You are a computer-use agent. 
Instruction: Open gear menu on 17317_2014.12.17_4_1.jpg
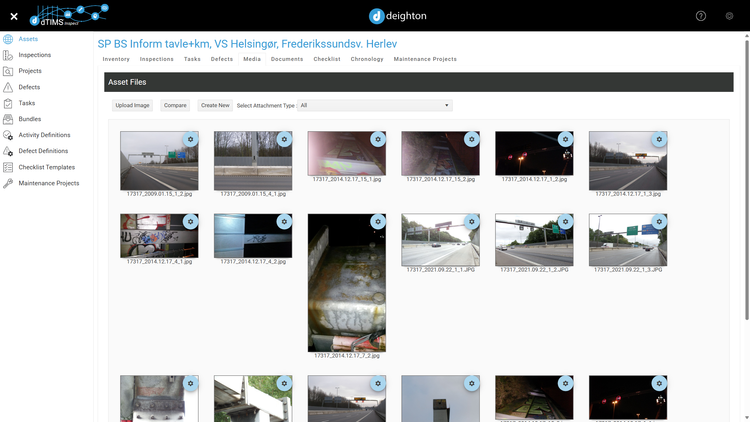point(190,222)
